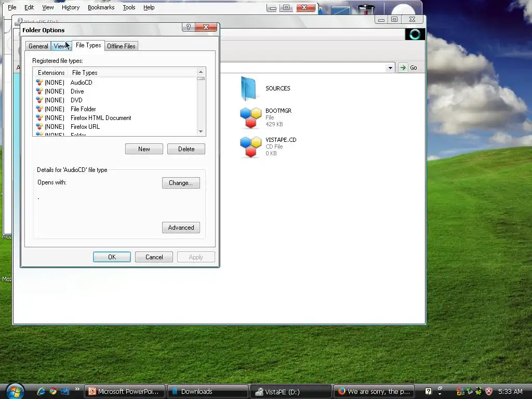Image resolution: width=532 pixels, height=399 pixels.
Task: Launch Chrome from quick launch bar
Action: (53, 391)
